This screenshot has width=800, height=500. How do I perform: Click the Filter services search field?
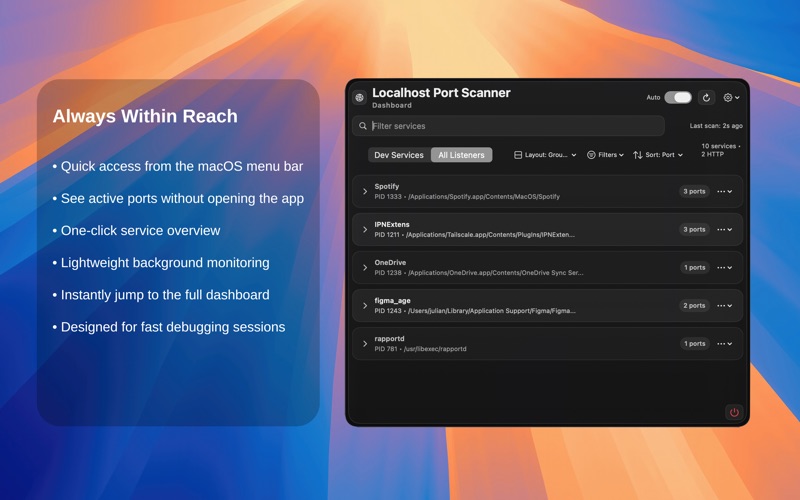(x=508, y=126)
